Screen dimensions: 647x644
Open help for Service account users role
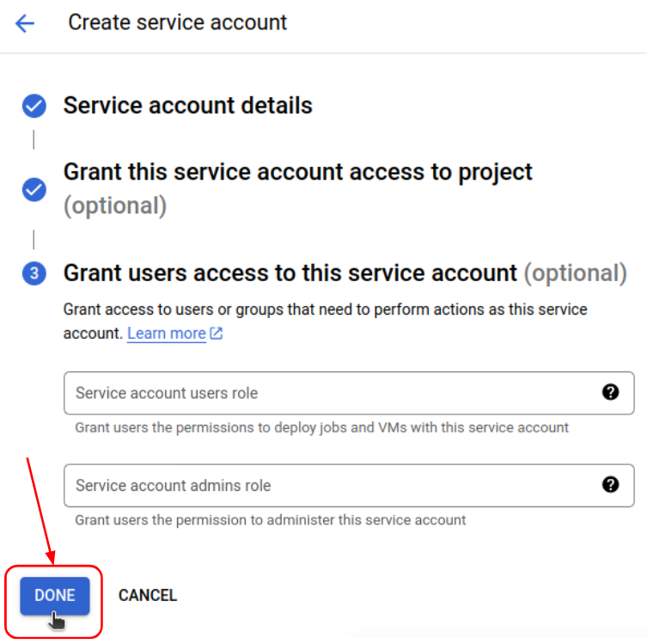(610, 392)
